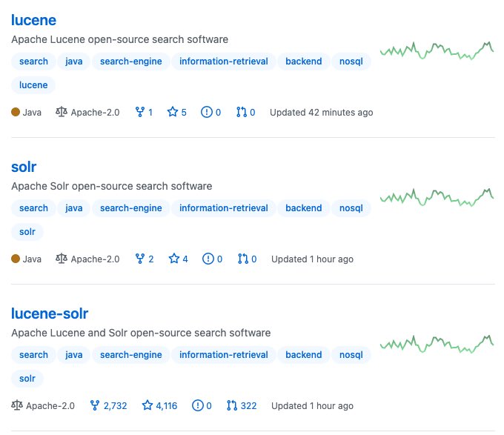Click 'Java' language label in lucene row

[x=32, y=113]
